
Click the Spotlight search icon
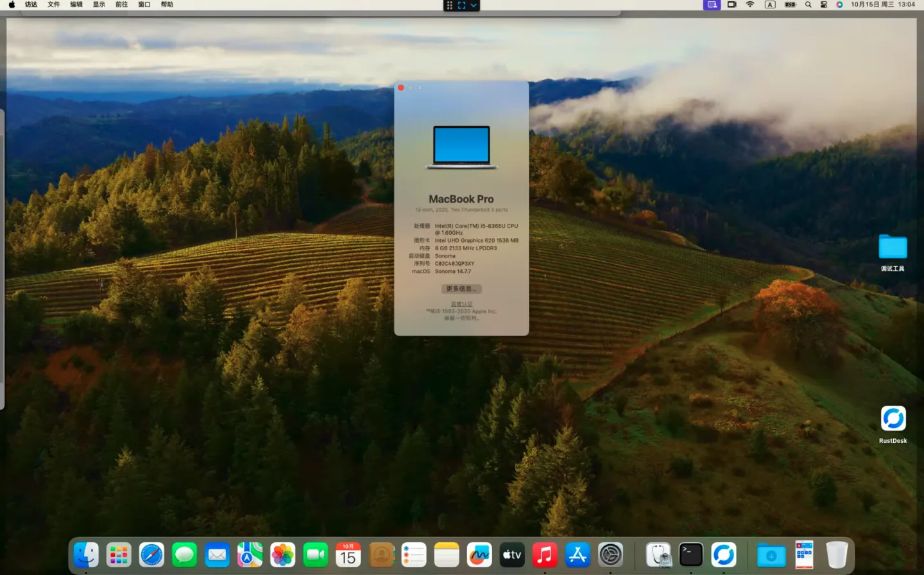click(808, 4)
